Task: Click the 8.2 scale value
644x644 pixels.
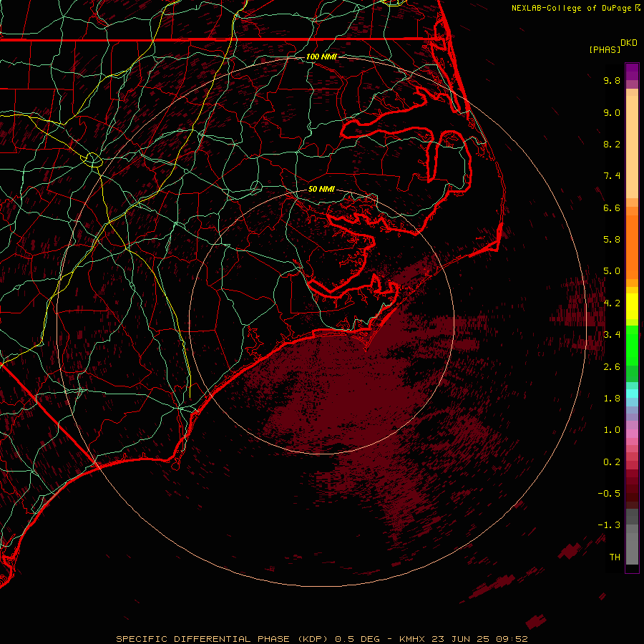Action: (x=612, y=144)
